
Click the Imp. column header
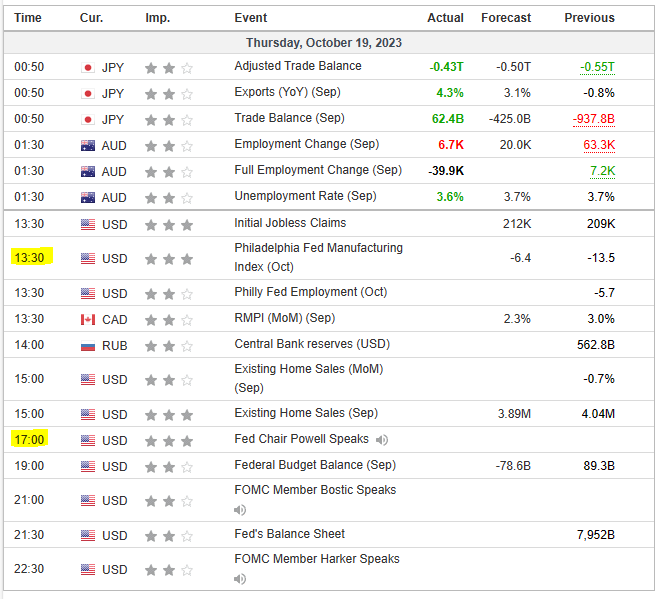click(157, 18)
